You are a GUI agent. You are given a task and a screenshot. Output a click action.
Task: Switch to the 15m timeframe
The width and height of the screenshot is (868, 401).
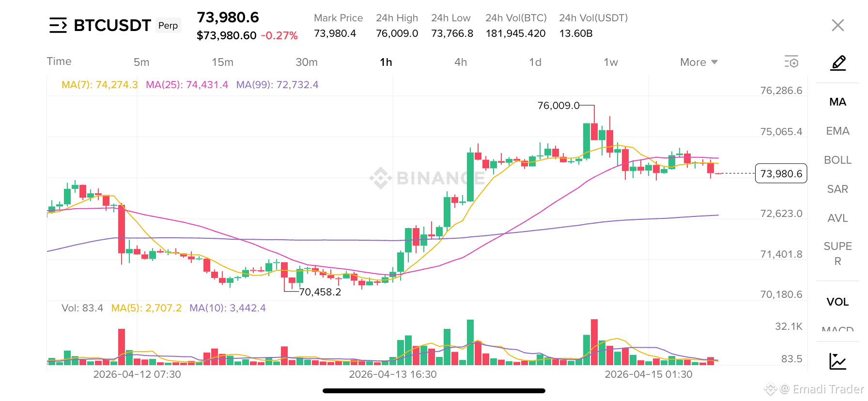coord(222,62)
